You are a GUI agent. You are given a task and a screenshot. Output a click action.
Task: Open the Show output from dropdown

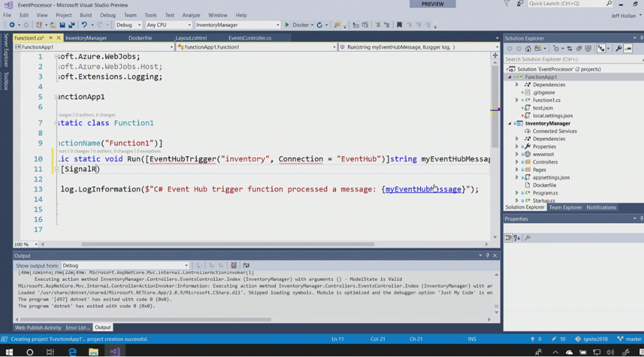(125, 265)
